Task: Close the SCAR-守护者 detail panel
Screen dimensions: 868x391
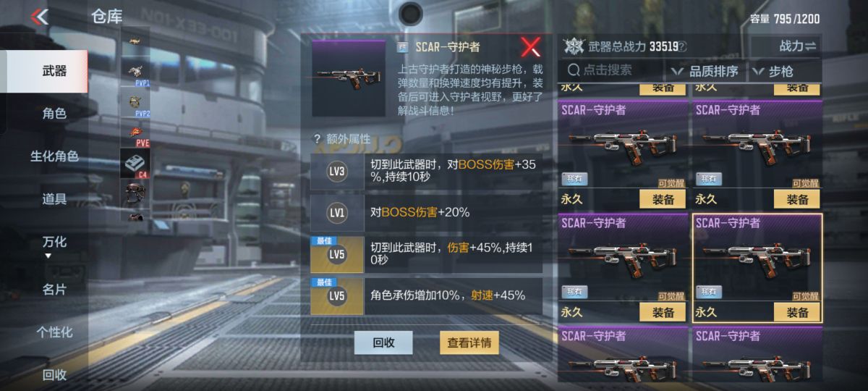Action: [531, 47]
